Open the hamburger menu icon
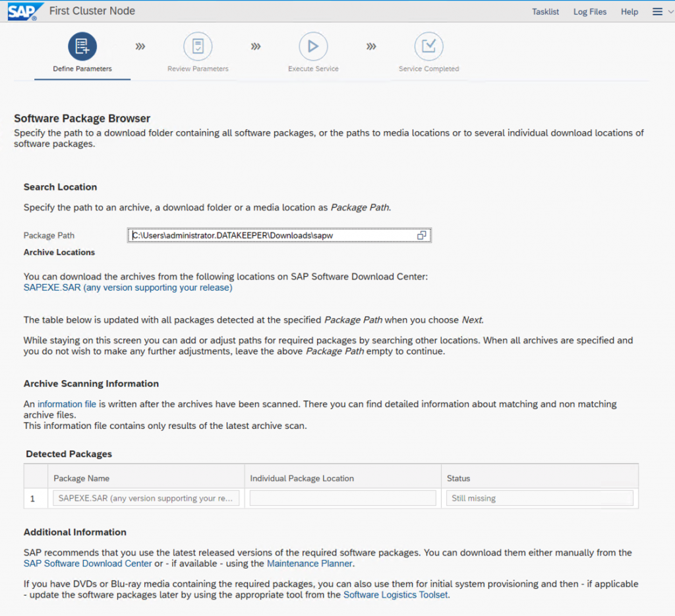Viewport: 675px width, 616px height. click(x=657, y=12)
